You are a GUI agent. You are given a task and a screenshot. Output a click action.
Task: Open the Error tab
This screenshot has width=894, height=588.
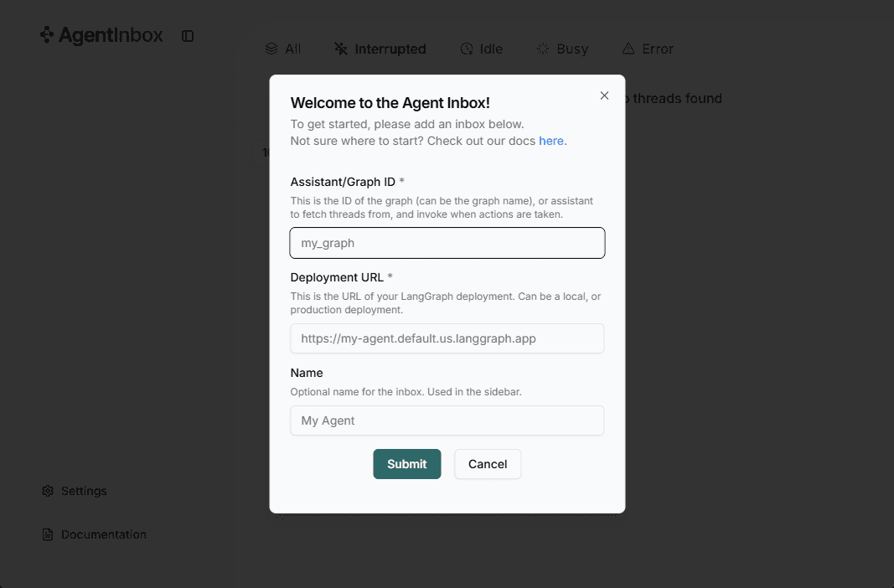(x=648, y=49)
